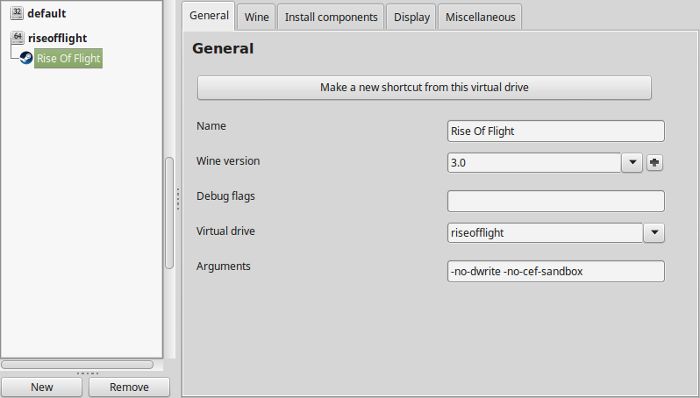Click the Arguments text field
This screenshot has width=700, height=398.
coord(556,271)
